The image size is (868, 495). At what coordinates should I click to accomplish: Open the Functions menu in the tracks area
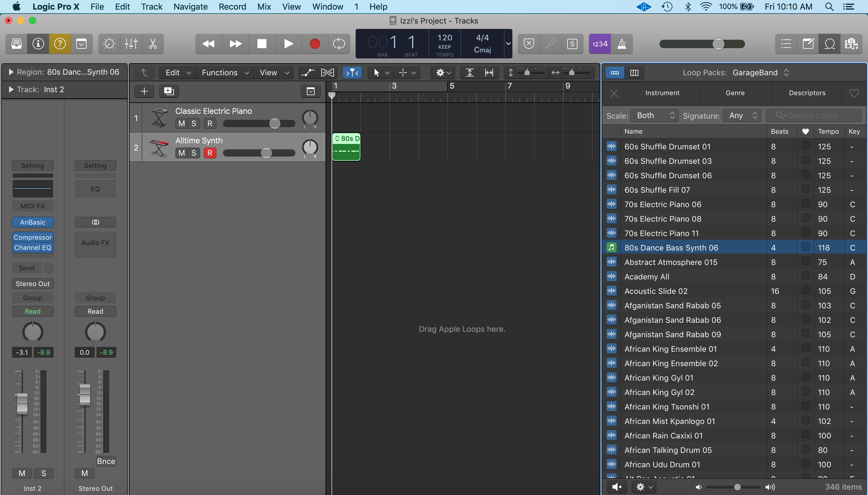[x=225, y=73]
